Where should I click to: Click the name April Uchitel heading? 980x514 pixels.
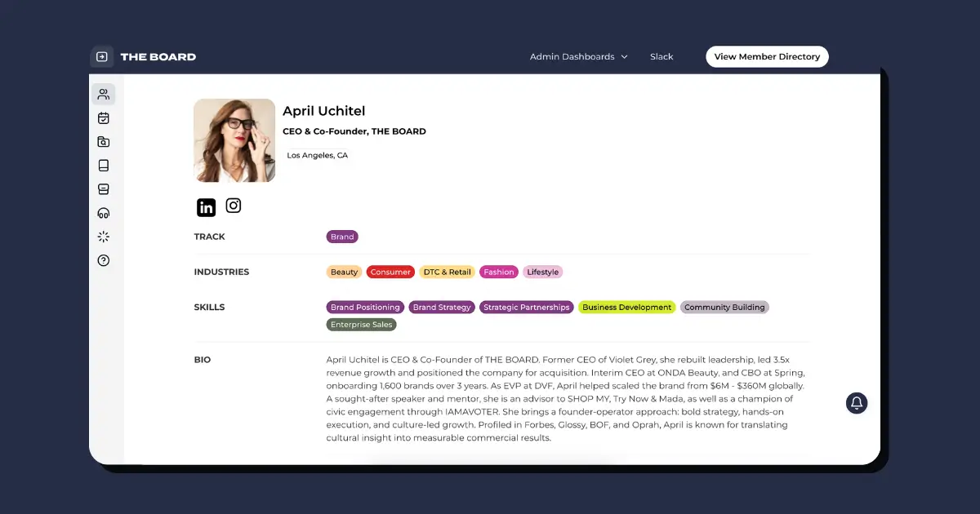pos(324,111)
